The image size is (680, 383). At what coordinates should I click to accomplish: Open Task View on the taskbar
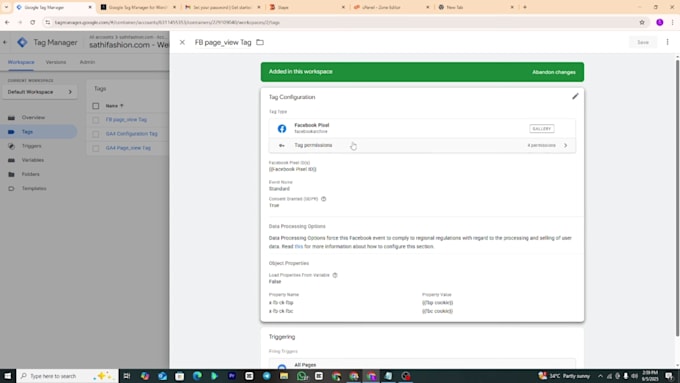(x=127, y=376)
